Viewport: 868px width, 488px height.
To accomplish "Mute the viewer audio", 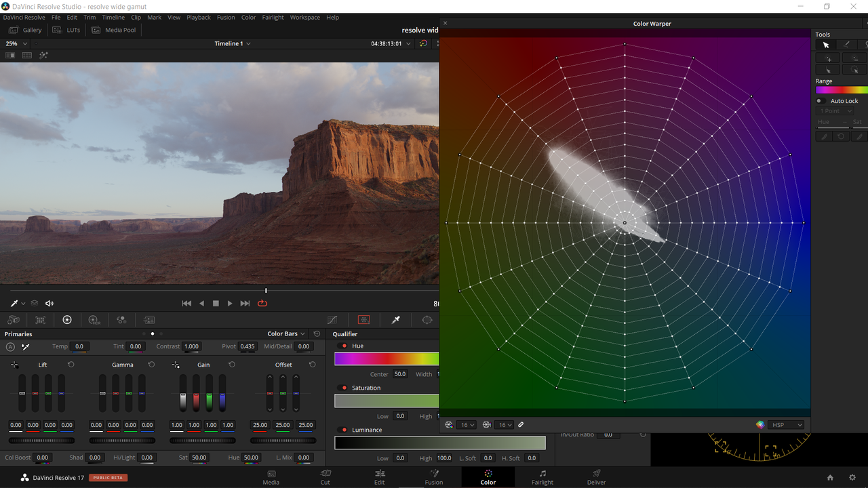I will tap(50, 304).
